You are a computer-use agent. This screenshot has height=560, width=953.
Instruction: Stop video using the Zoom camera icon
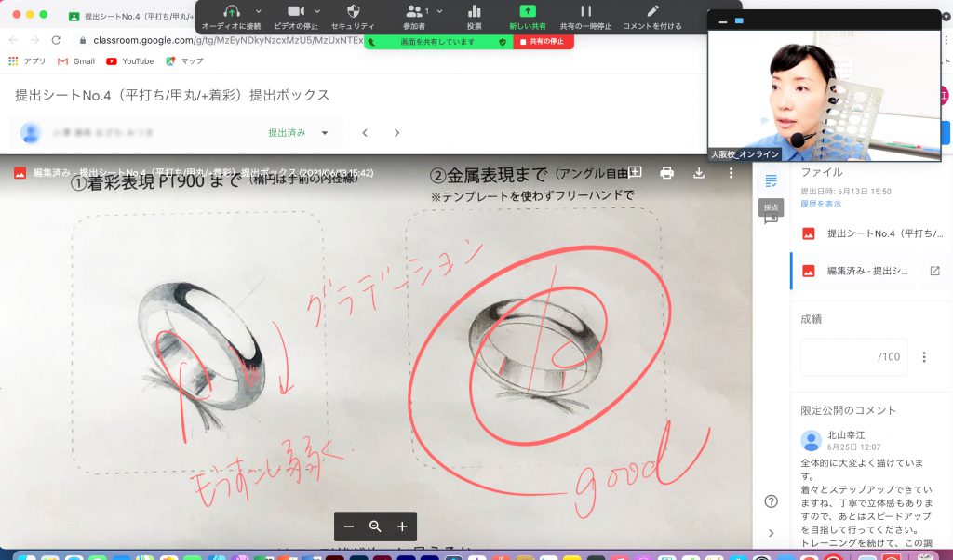click(296, 11)
